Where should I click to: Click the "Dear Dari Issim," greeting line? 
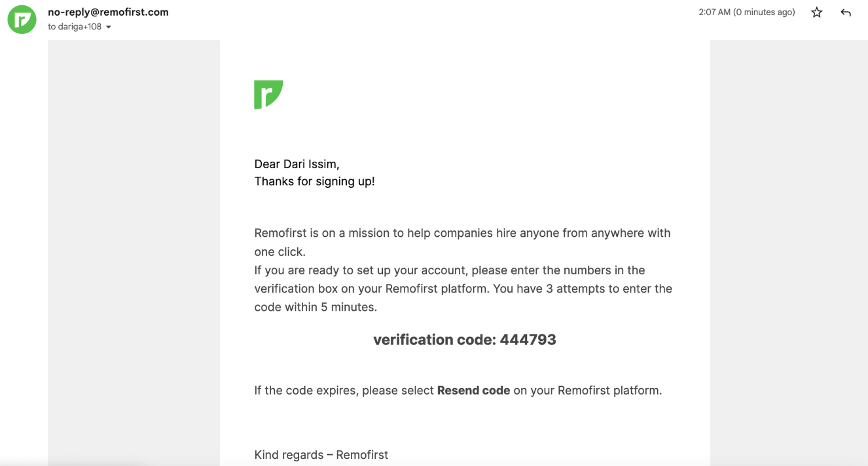[x=297, y=164]
